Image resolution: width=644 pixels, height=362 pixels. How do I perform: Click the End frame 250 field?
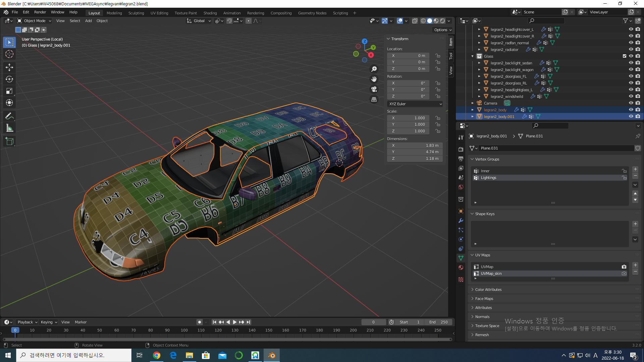point(438,322)
